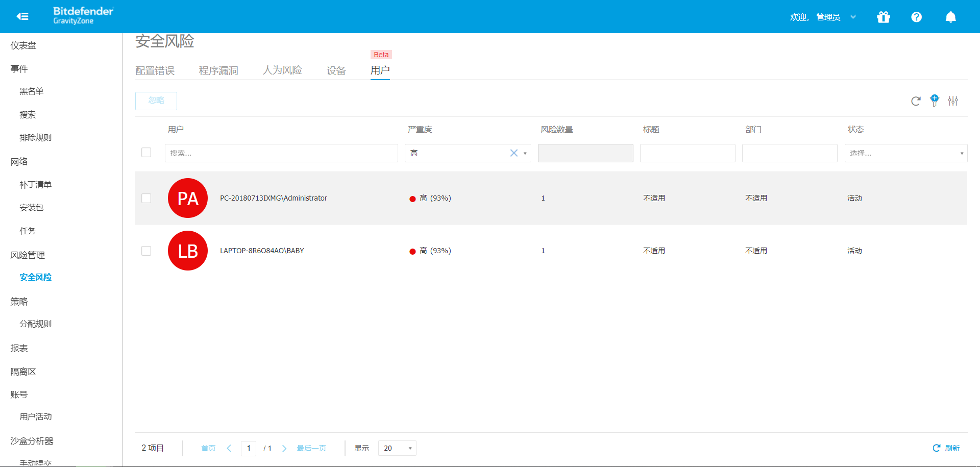Click the 2 项目 item count

click(153, 448)
